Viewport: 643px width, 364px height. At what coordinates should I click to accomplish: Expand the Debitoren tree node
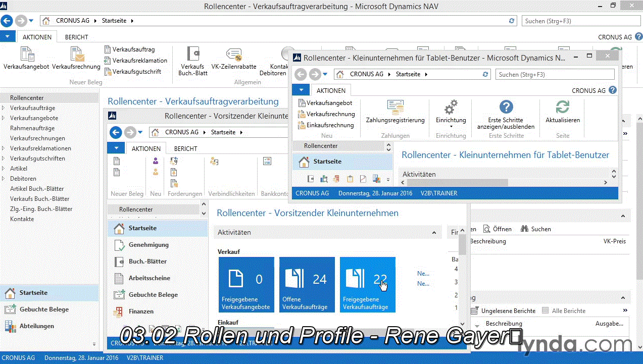pyautogui.click(x=4, y=179)
